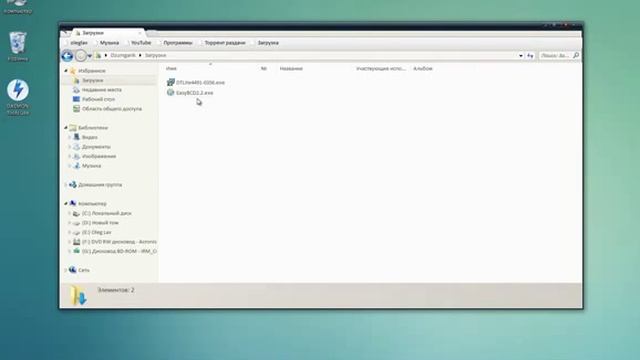Image resolution: width=640 pixels, height=360 pixels.
Task: Click the large downloads folder icon in details pane
Action: (78, 295)
